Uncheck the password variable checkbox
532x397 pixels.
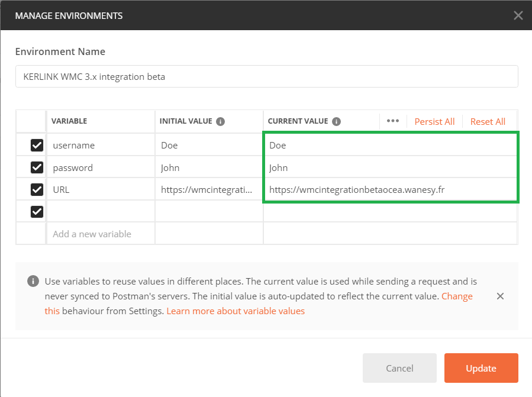tap(37, 167)
